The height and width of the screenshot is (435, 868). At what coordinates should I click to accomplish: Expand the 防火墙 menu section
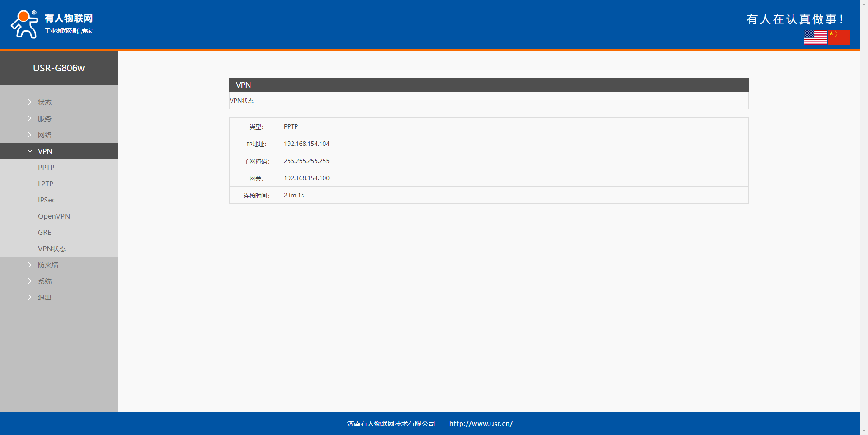point(48,265)
